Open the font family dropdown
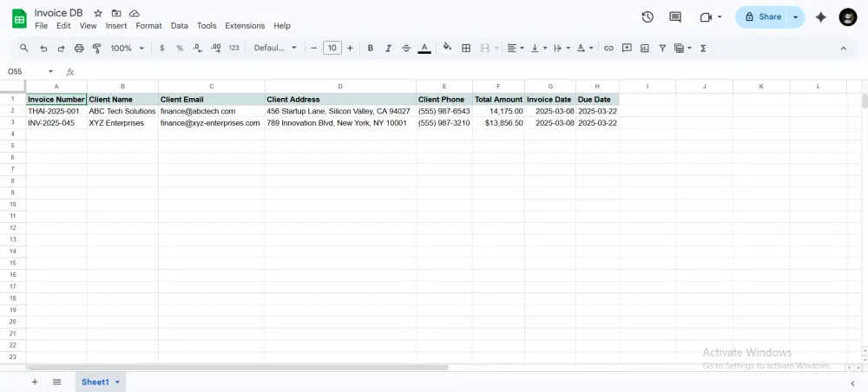 275,48
